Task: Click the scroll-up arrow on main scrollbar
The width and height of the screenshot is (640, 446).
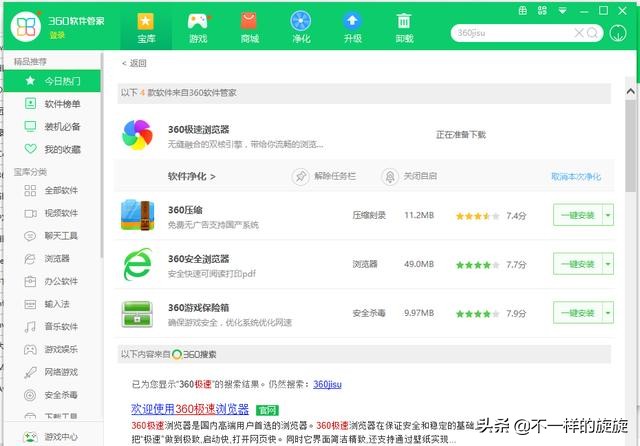Action: [x=631, y=91]
